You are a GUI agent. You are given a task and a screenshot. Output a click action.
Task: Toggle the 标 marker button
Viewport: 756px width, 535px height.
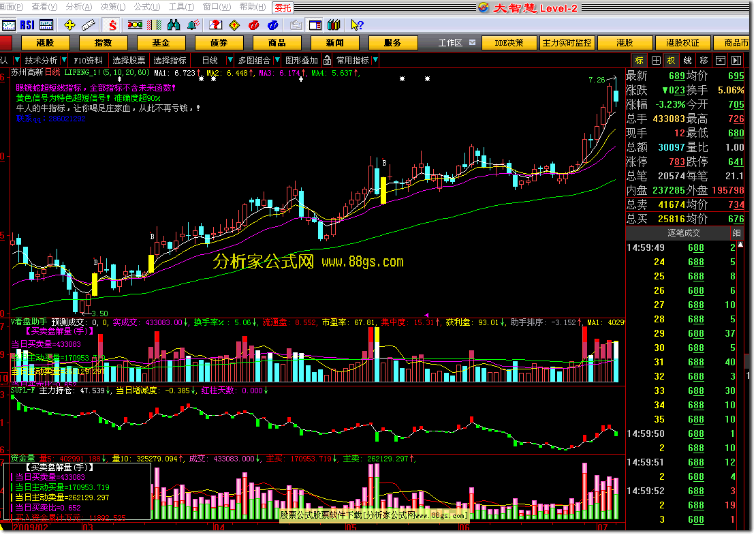coord(640,60)
